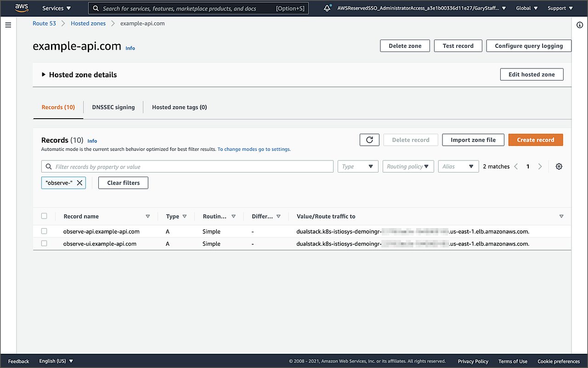
Task: Switch to Hosted zone tags tab
Action: [x=180, y=107]
